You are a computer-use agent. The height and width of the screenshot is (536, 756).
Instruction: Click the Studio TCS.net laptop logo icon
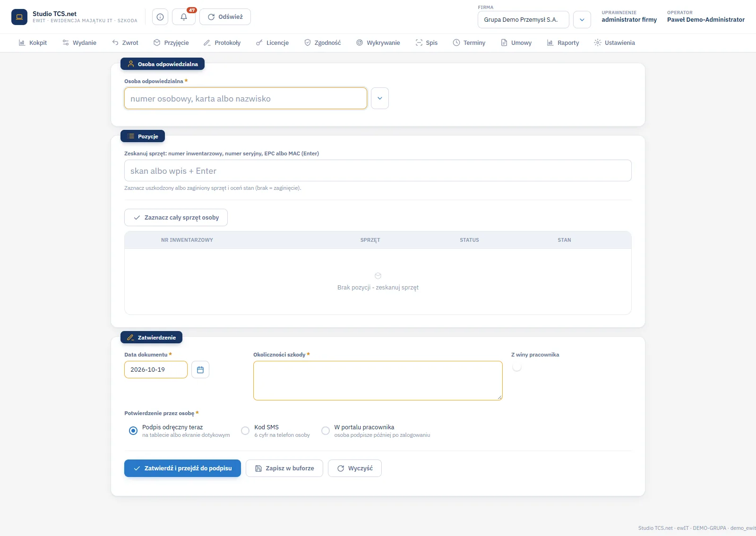pyautogui.click(x=19, y=17)
